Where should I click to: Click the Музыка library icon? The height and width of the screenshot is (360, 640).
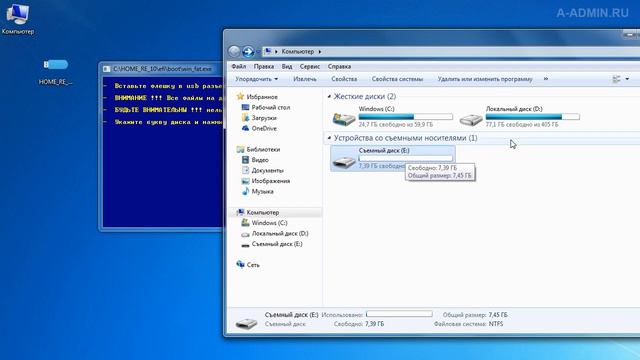[x=245, y=191]
